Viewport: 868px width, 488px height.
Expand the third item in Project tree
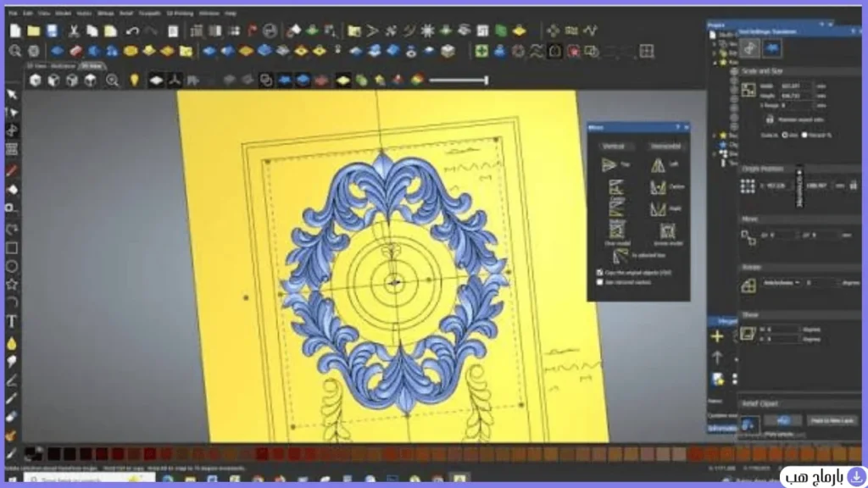[x=715, y=53]
